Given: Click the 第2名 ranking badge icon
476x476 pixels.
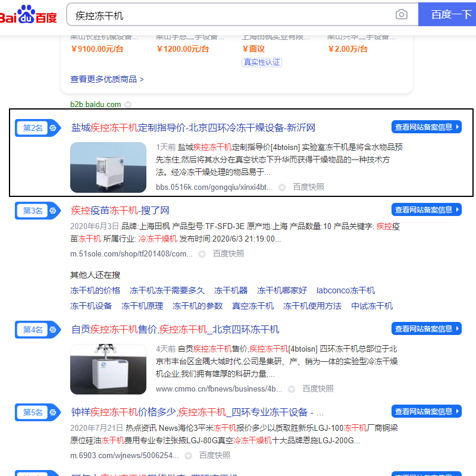Looking at the screenshot, I should click(37, 128).
